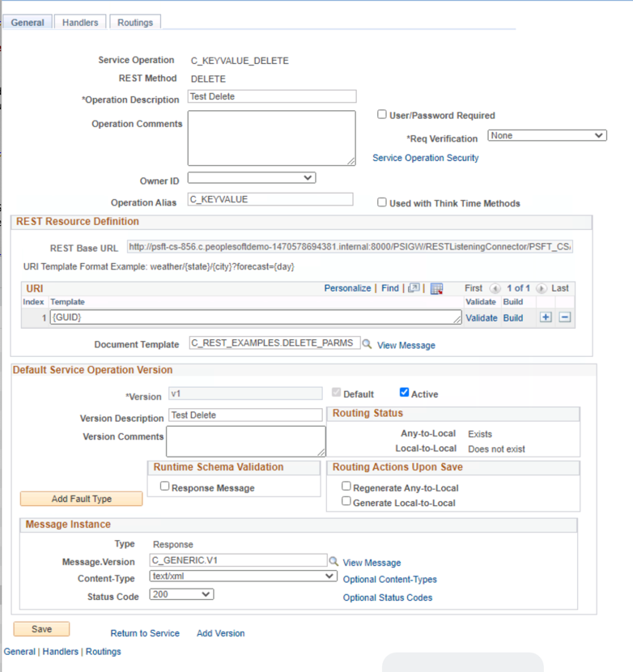Enable Used with Think Time Methods
633x672 pixels.
[x=382, y=202]
